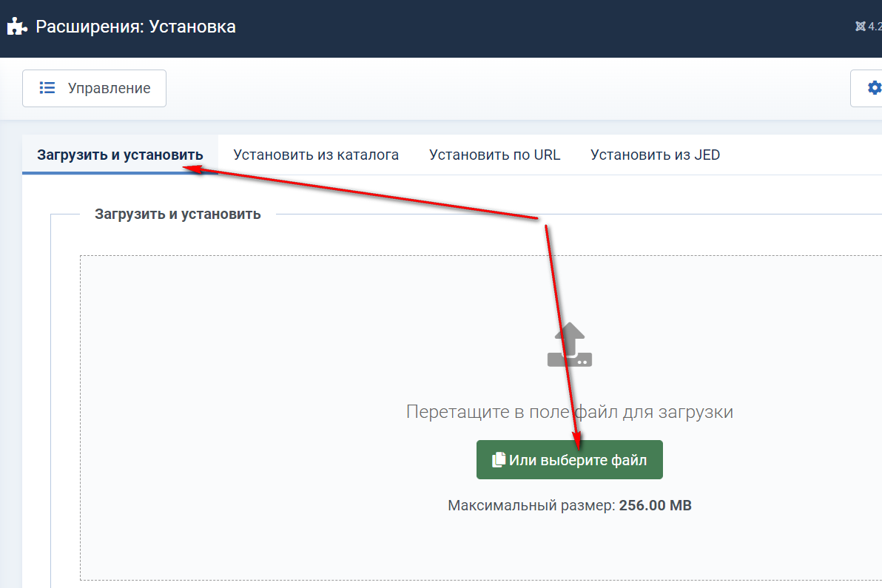Click the Перетащите в поле файл text

coord(569,412)
